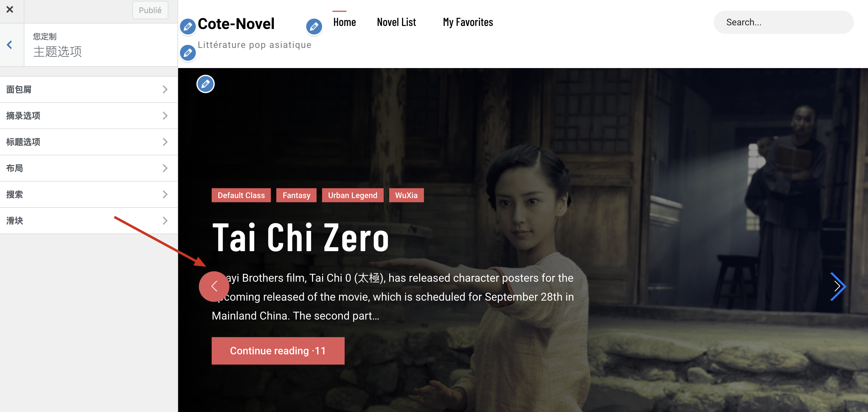Advance to next slide with the blue arrow
The image size is (868, 412).
[x=838, y=286]
